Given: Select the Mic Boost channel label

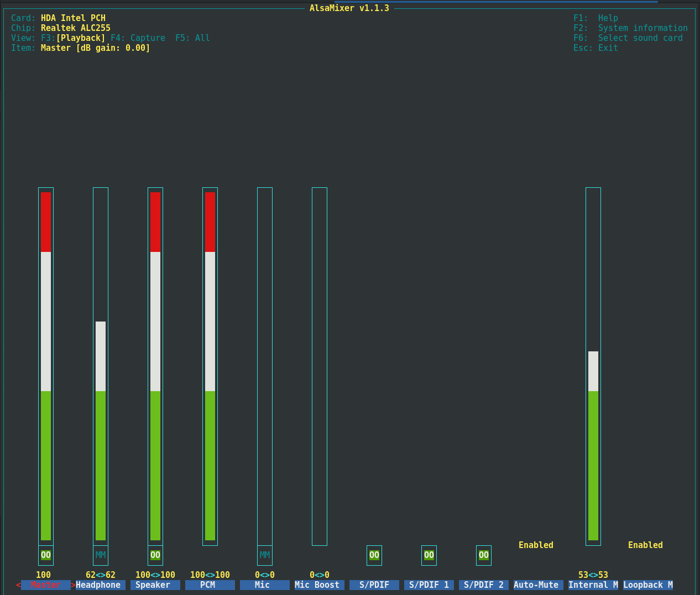Looking at the screenshot, I should click(320, 585).
